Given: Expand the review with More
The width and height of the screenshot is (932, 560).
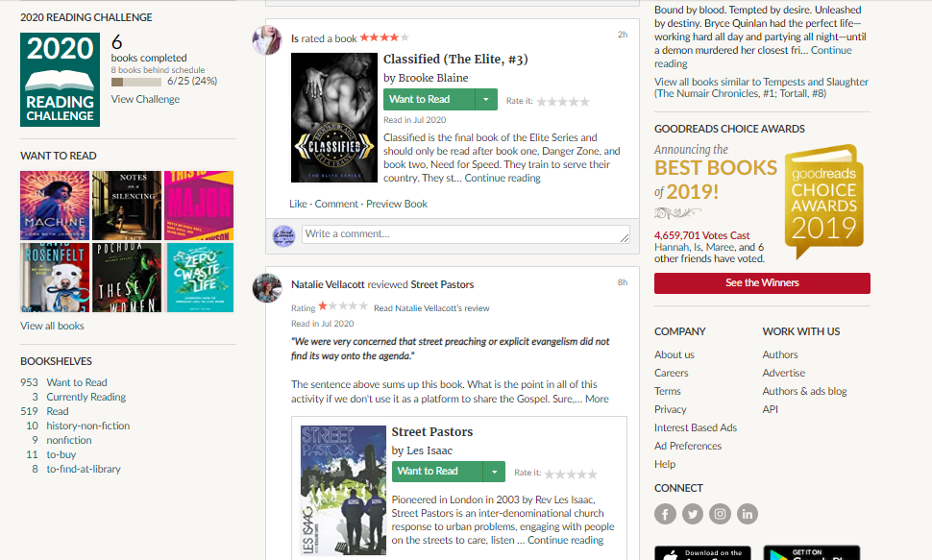Looking at the screenshot, I should pyautogui.click(x=597, y=399).
